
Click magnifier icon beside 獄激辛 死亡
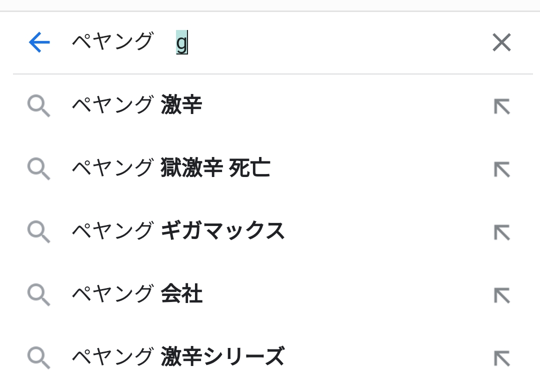tap(38, 169)
